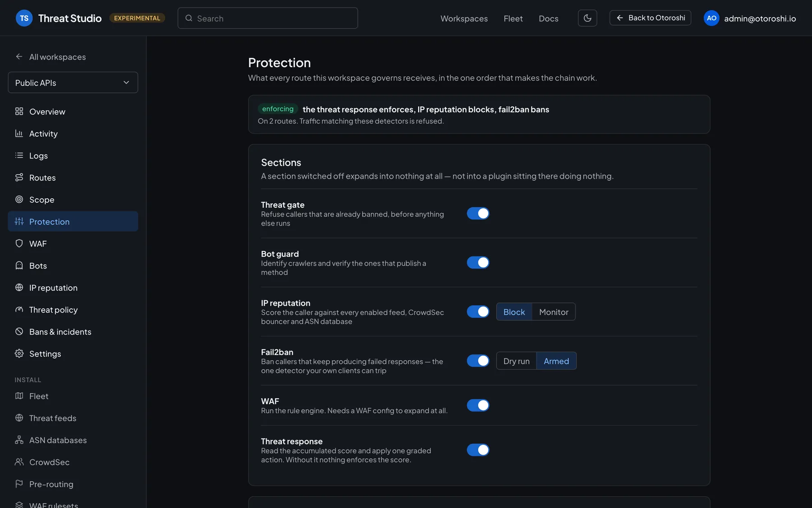
Task: Go back to All workspaces
Action: (51, 57)
